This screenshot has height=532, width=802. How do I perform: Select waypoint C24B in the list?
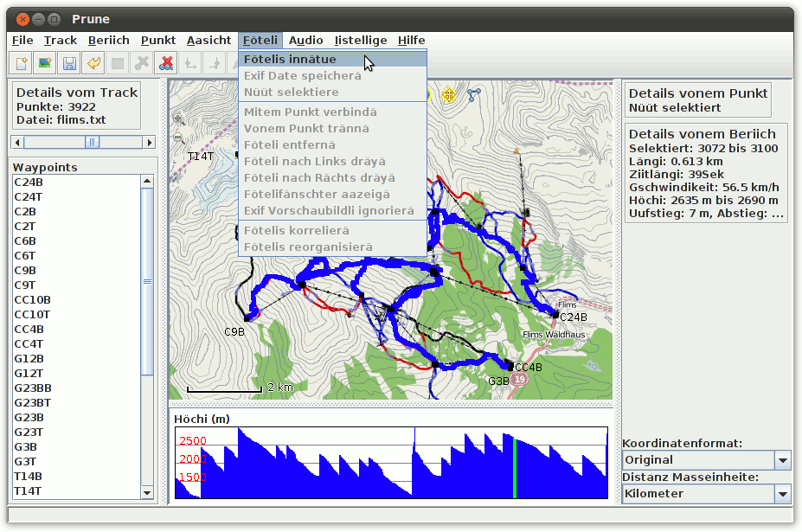pos(29,182)
